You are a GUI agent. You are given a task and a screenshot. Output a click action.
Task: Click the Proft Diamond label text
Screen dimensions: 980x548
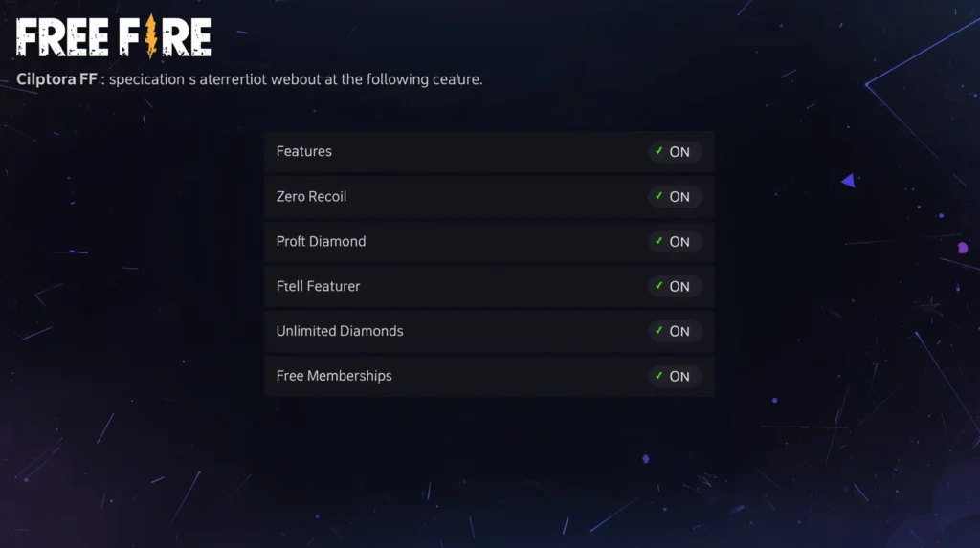tap(321, 241)
